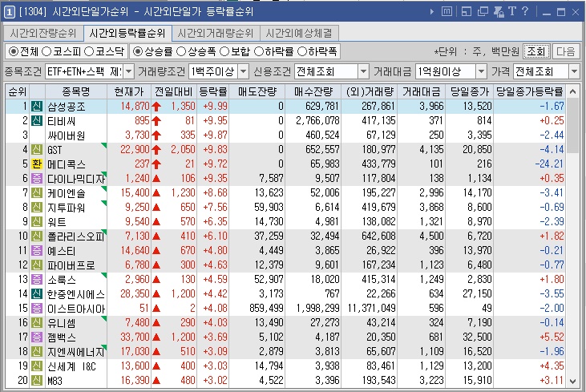Screen dimensions: 586x392
Task: Click the table scrollbar up arrow
Action: [572, 91]
